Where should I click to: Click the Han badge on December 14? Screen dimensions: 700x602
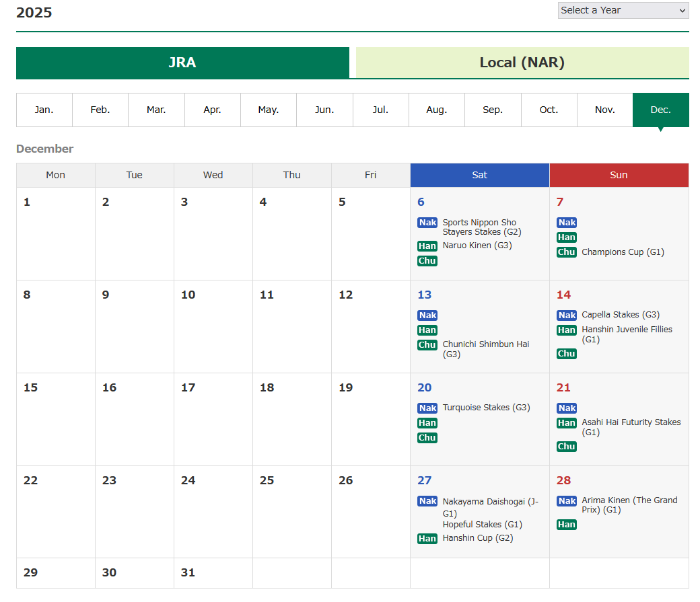tap(567, 330)
